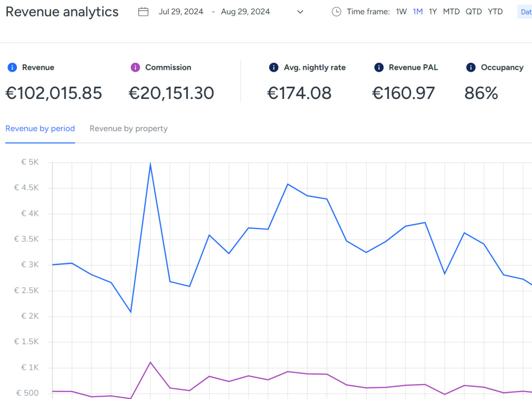Set time frame to MTD
The height and width of the screenshot is (399, 532).
click(x=451, y=12)
